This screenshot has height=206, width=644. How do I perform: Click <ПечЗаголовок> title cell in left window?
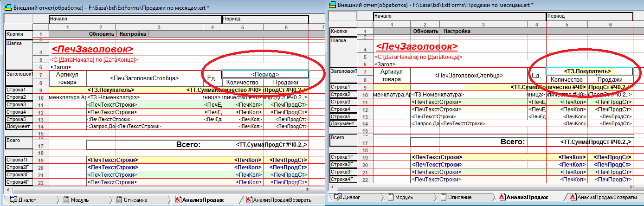point(93,49)
